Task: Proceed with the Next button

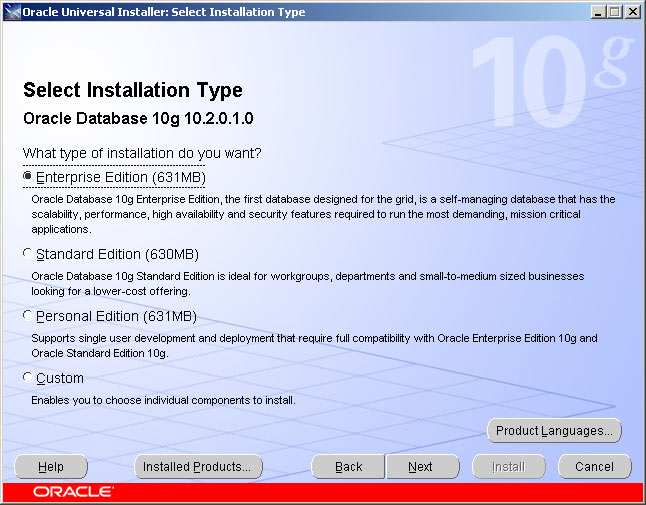Action: pyautogui.click(x=422, y=467)
